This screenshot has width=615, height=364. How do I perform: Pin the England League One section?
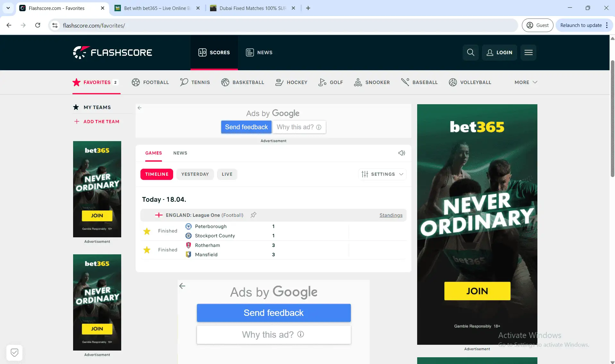point(253,215)
